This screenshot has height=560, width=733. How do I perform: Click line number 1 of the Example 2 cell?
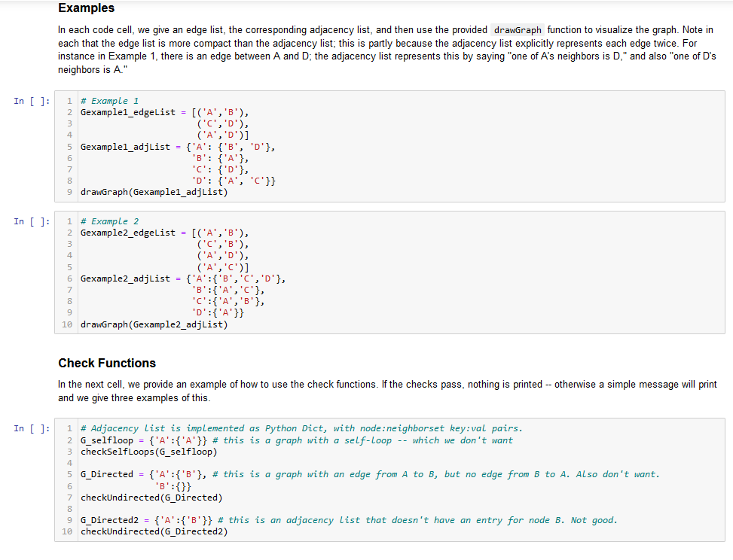(x=69, y=221)
